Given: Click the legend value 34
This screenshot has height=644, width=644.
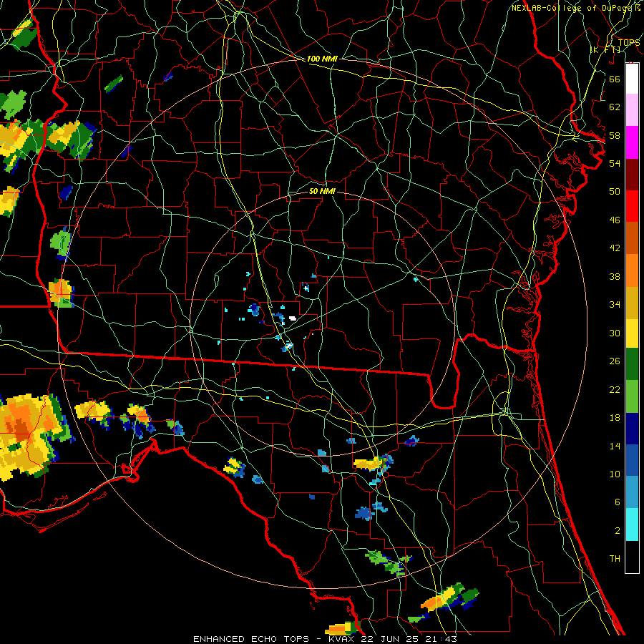Looking at the screenshot, I should coord(615,305).
